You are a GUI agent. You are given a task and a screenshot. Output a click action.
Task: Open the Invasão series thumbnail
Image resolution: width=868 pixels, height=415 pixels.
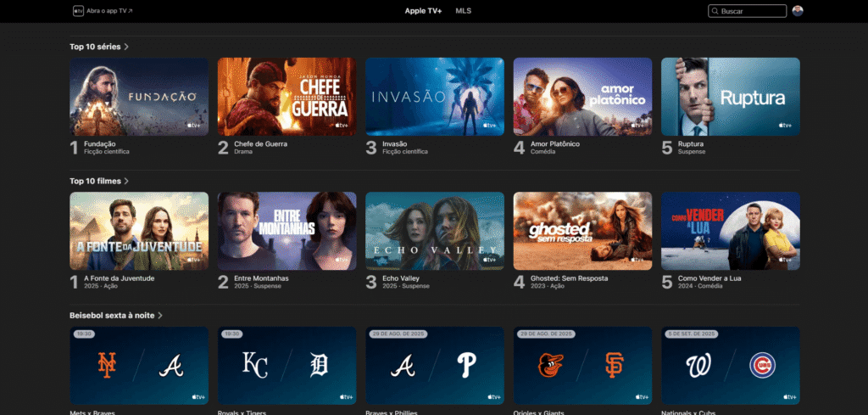[x=435, y=97]
